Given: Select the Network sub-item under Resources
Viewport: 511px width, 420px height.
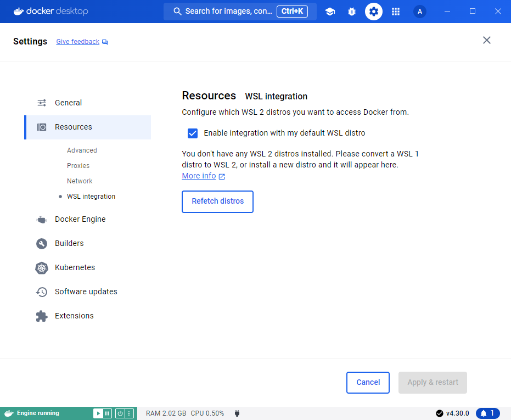Looking at the screenshot, I should [80, 181].
